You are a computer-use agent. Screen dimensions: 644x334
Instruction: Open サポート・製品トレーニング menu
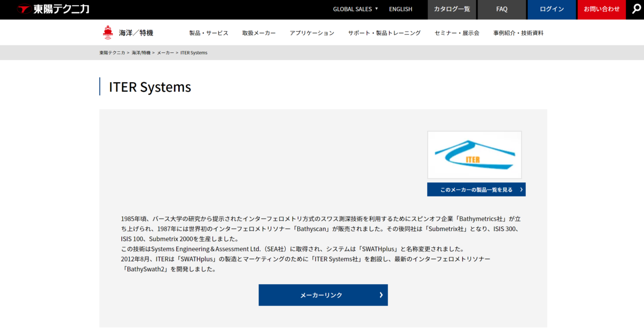384,33
